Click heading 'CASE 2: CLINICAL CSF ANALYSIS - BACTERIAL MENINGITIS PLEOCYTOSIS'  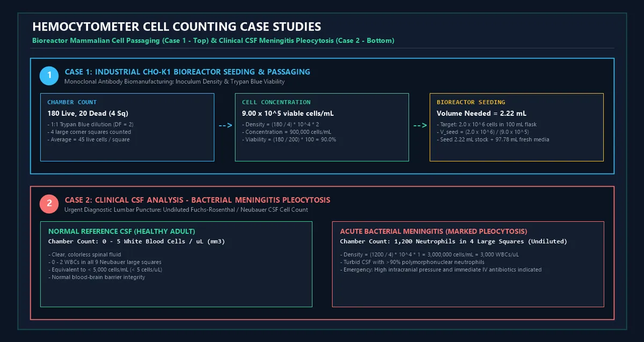(197, 200)
